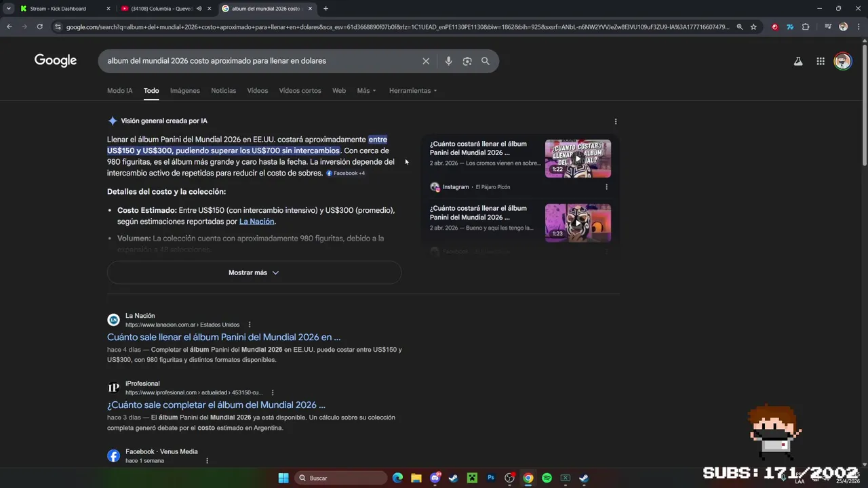The height and width of the screenshot is (488, 868).
Task: Select the Videos cortos tab
Action: [300, 91]
